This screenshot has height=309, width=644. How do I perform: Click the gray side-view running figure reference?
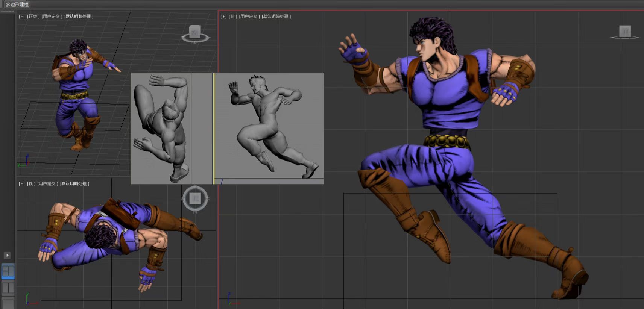coord(269,126)
